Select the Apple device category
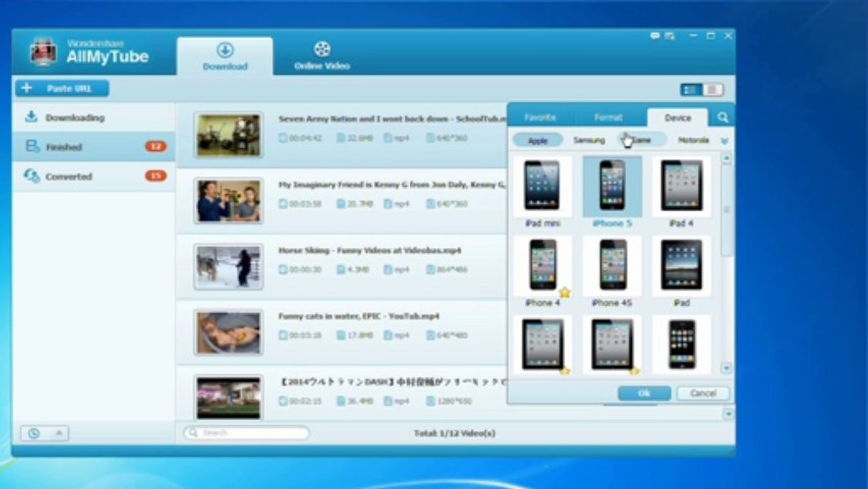868x489 pixels. point(537,140)
